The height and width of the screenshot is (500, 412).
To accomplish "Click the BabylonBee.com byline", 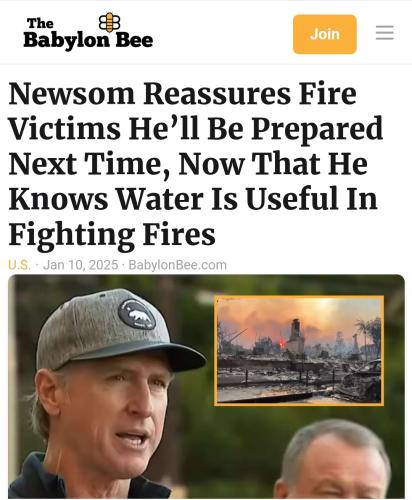I will coord(177,265).
